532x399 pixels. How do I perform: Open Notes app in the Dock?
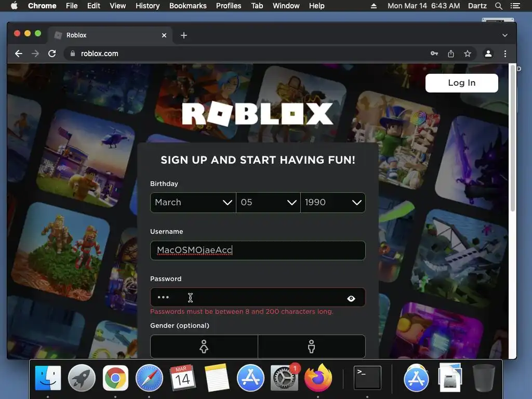click(x=217, y=378)
